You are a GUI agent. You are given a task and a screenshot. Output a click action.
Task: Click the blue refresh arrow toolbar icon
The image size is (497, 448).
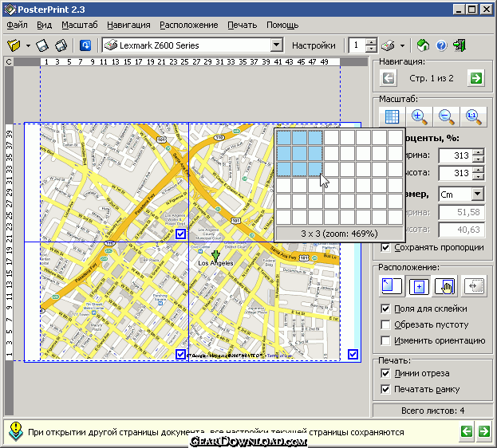pyautogui.click(x=85, y=45)
